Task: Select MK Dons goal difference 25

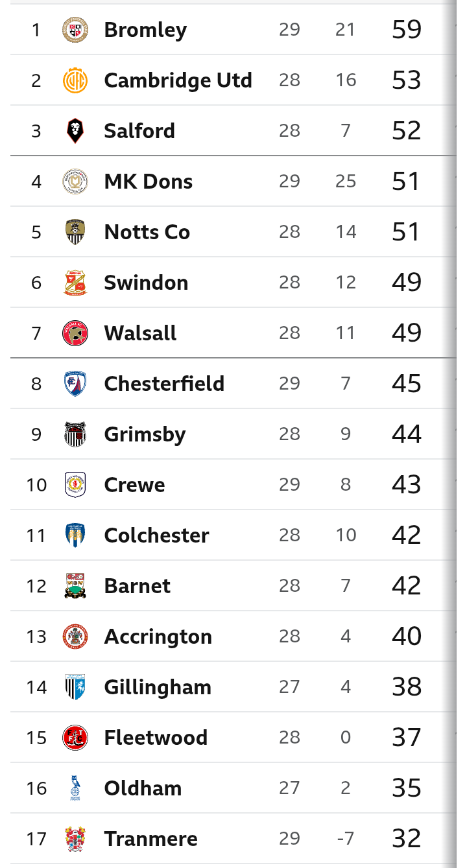Action: tap(346, 182)
